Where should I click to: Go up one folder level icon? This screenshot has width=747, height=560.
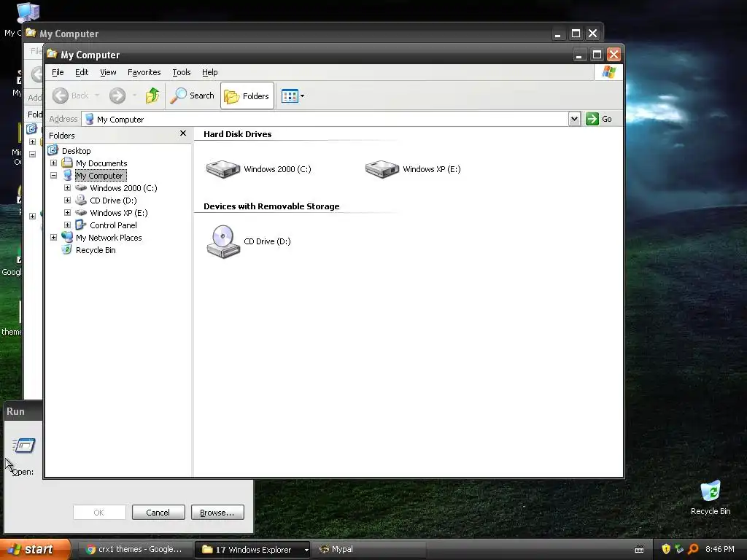click(152, 96)
